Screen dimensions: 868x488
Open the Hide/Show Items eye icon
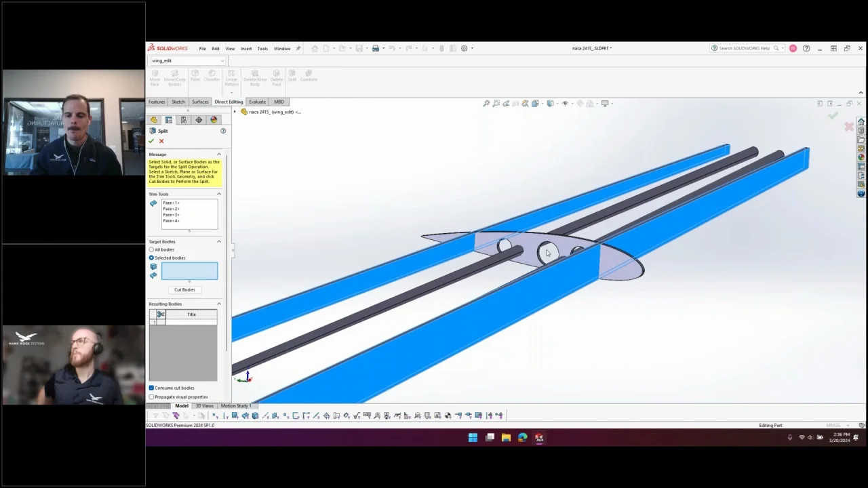565,104
